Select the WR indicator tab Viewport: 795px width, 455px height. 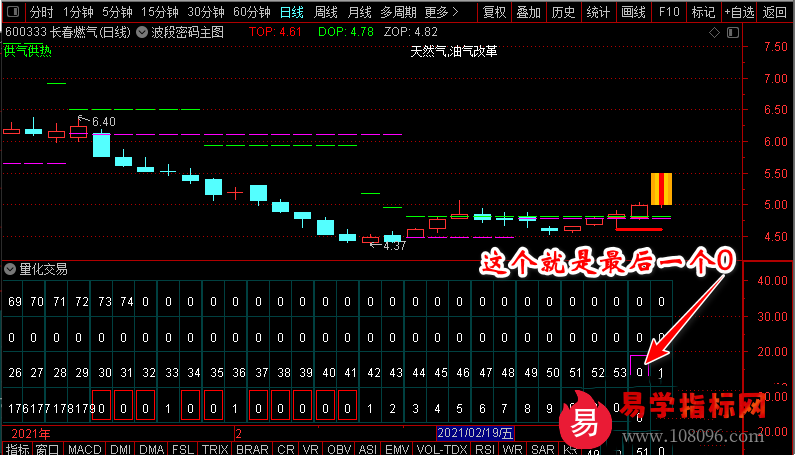pos(513,449)
